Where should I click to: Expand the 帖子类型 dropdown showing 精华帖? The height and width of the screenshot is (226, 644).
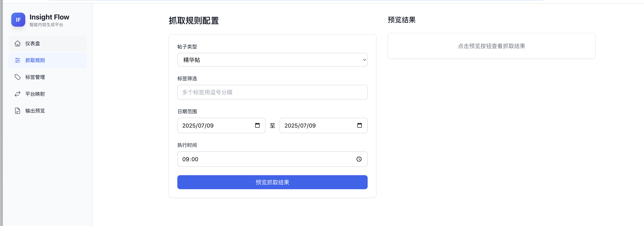(x=272, y=60)
